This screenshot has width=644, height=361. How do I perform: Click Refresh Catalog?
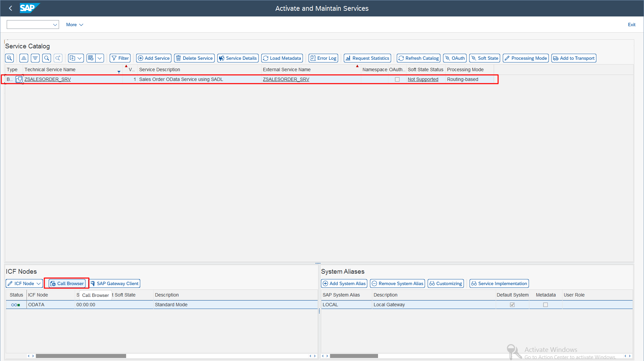coord(419,58)
